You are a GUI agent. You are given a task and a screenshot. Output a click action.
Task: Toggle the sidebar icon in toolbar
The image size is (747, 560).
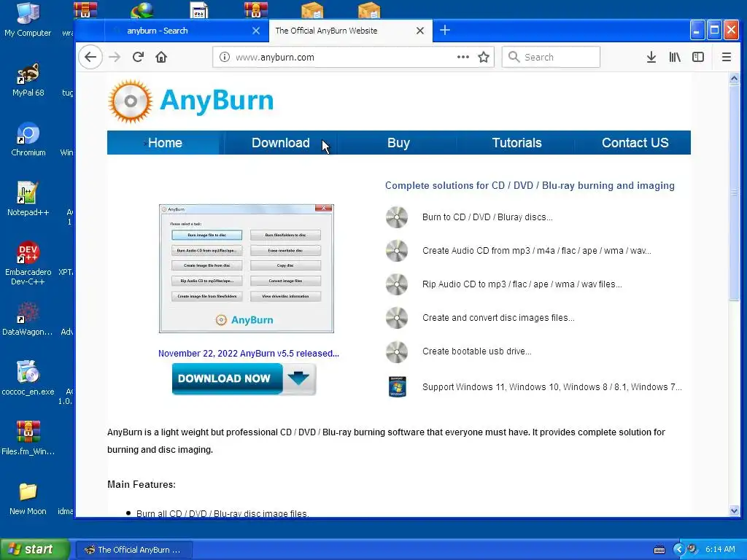click(x=698, y=57)
